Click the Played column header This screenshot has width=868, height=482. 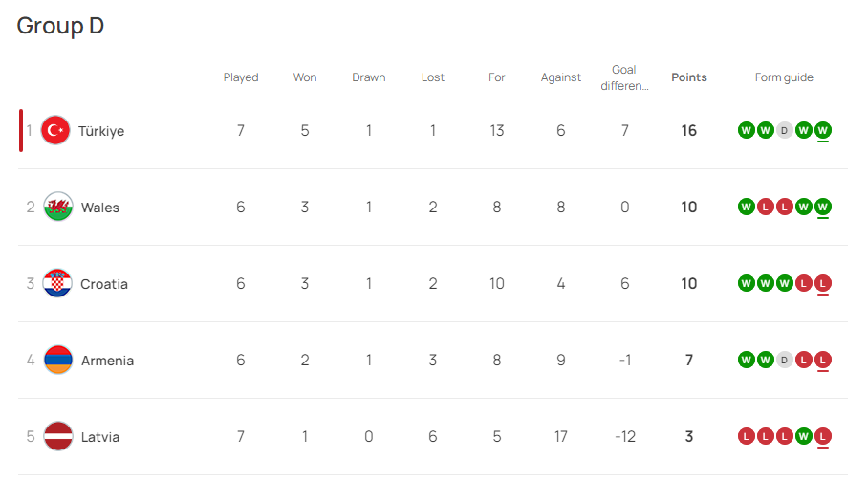click(x=241, y=77)
